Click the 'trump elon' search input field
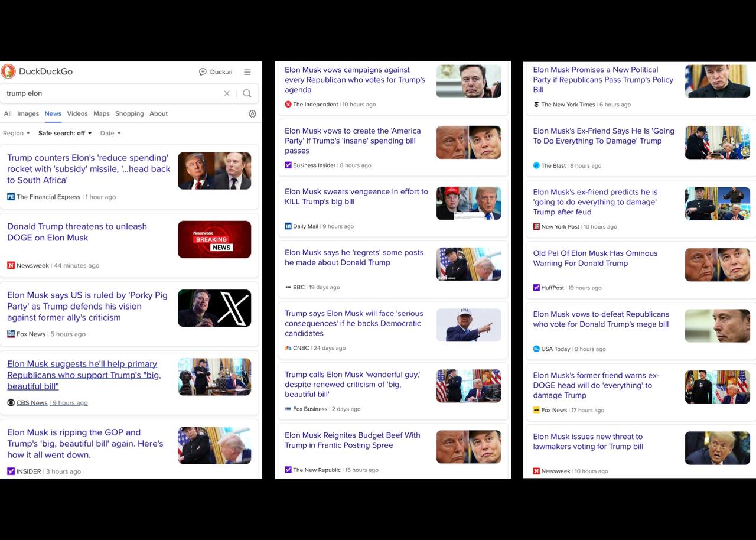 pyautogui.click(x=112, y=93)
